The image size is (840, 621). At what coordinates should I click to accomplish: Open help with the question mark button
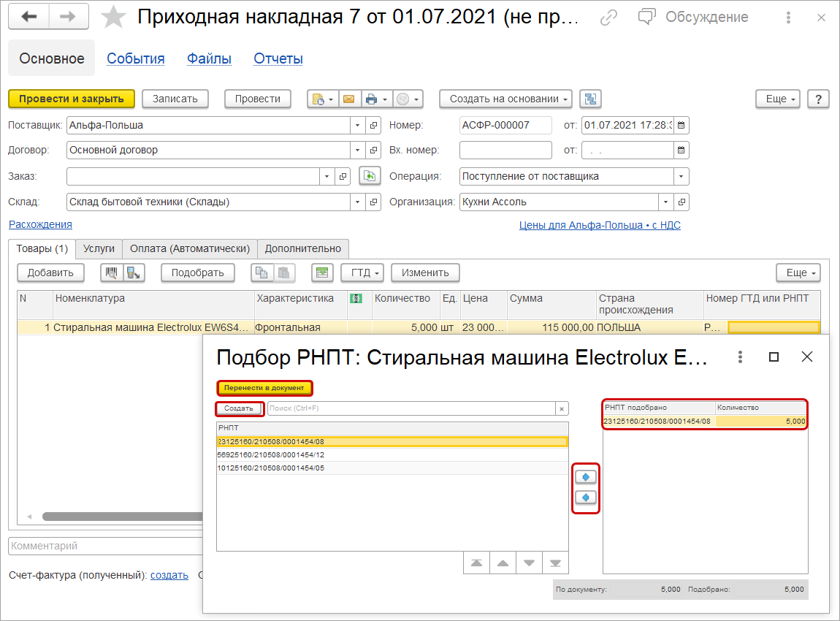point(818,99)
